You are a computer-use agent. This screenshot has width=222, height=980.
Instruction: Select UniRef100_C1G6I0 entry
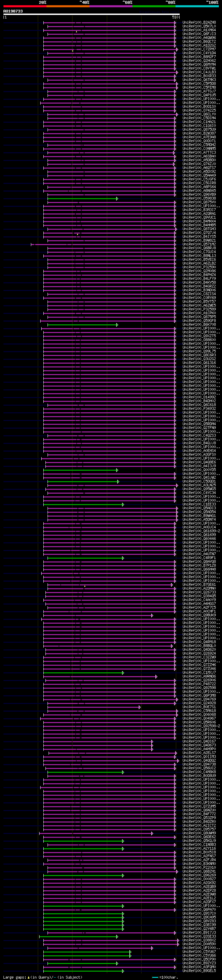pos(199,125)
